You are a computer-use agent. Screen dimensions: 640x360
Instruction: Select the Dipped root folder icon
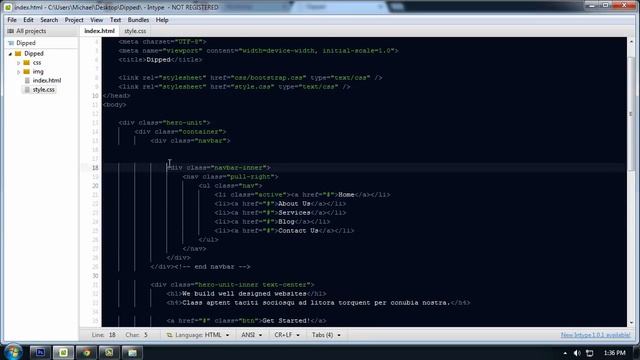(18, 53)
